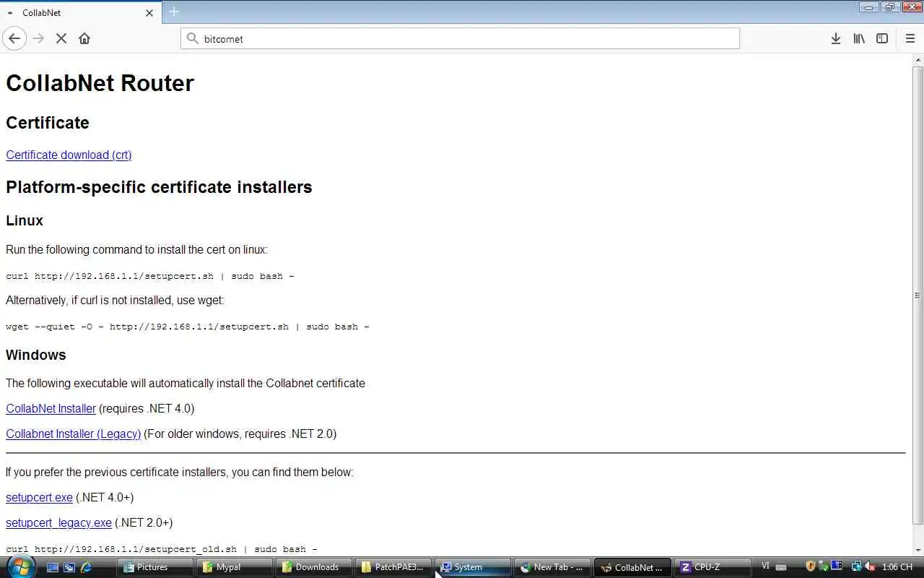The image size is (924, 578).
Task: Switch to Mypal taskbar window
Action: (235, 567)
